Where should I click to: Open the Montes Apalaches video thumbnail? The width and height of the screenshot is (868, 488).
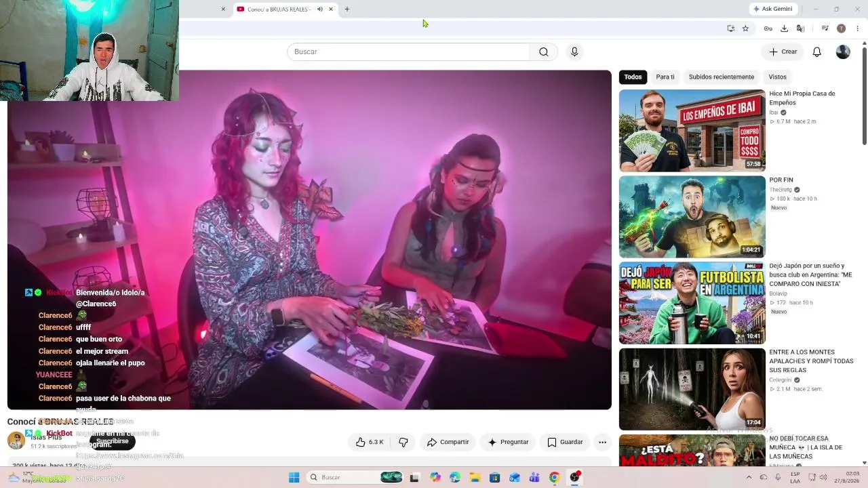692,389
